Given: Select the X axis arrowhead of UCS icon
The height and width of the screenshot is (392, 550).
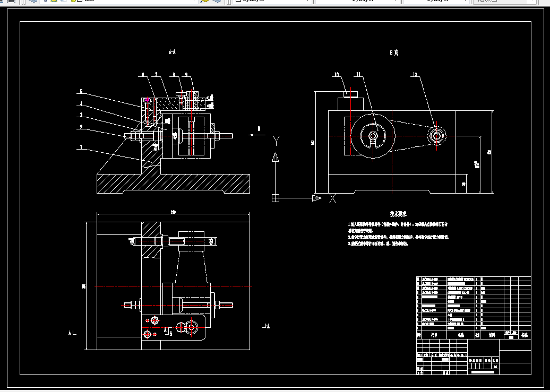Looking at the screenshot, I should (x=316, y=198).
